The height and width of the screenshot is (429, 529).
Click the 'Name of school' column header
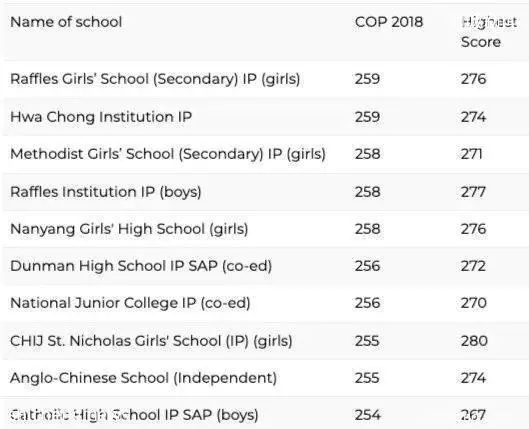point(66,22)
